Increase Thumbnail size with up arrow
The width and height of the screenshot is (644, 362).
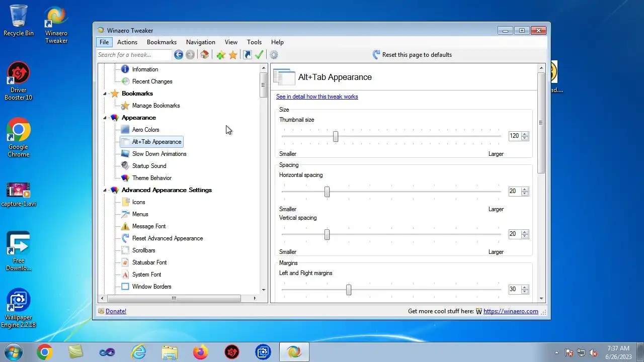(525, 134)
